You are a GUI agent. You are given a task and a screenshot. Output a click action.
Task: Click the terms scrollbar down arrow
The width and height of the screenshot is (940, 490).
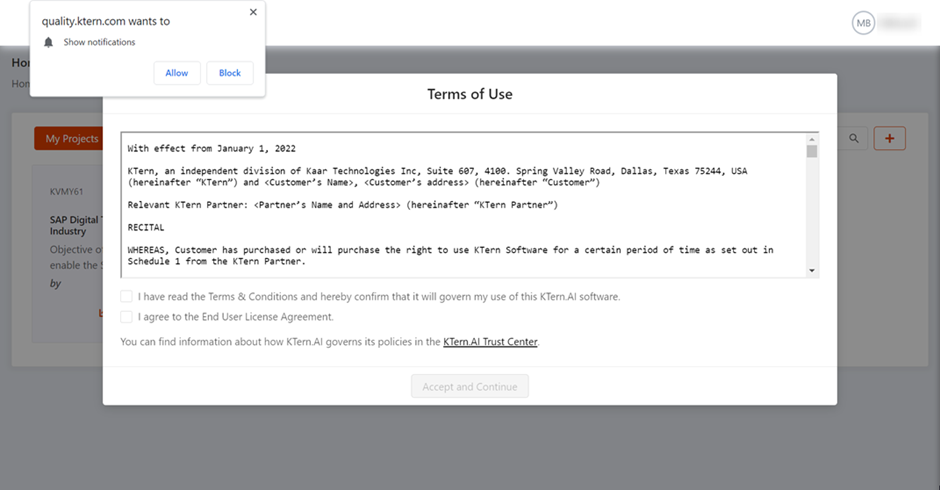point(812,270)
